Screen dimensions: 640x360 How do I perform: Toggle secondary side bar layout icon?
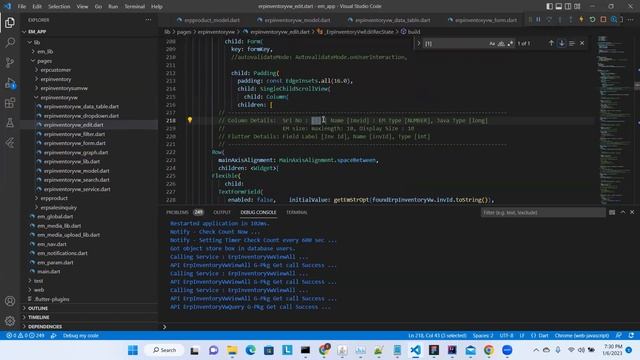[568, 6]
